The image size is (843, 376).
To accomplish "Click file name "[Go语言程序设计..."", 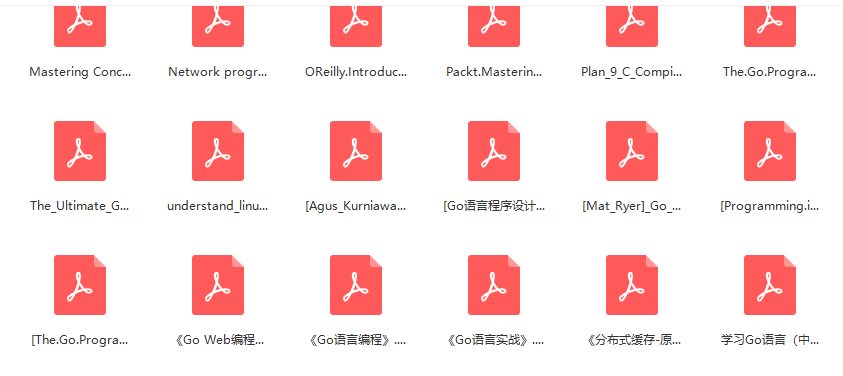I will [494, 206].
